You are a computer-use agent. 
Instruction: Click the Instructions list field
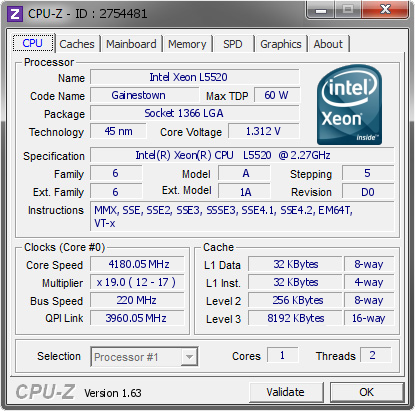242,217
